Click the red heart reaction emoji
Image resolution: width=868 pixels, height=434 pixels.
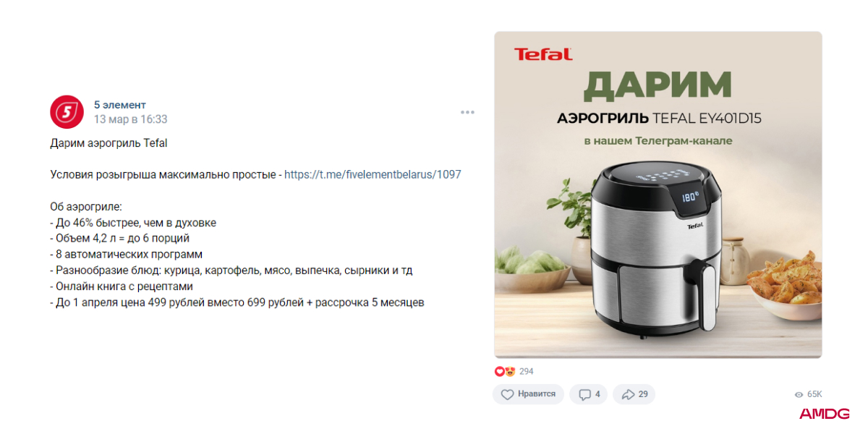[x=499, y=372]
